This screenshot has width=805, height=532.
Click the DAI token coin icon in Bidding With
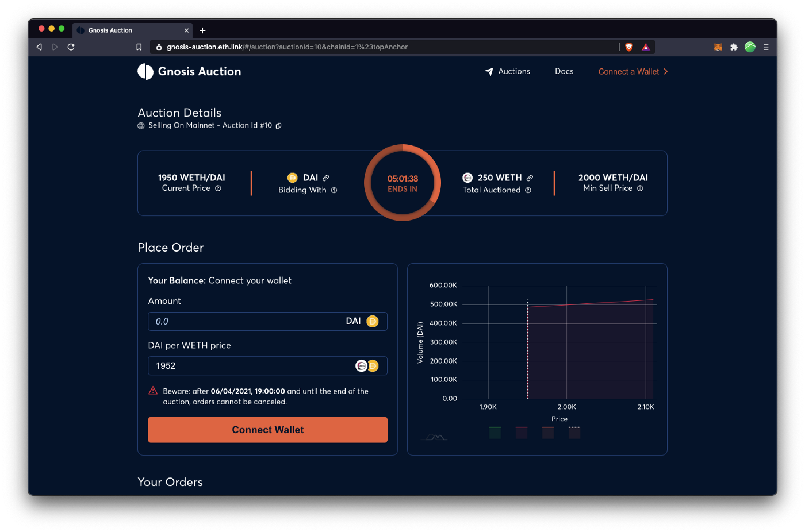click(293, 178)
